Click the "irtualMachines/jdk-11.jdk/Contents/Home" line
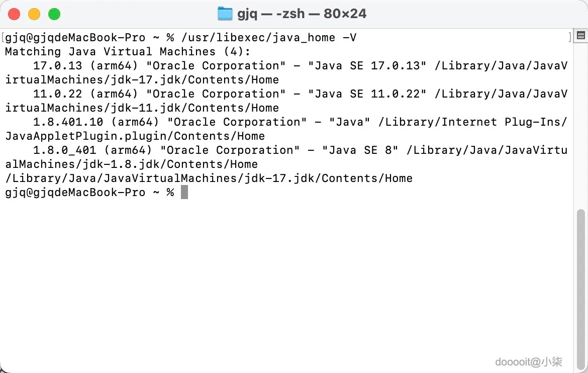Screen dimensions: 588x373 tap(142, 108)
